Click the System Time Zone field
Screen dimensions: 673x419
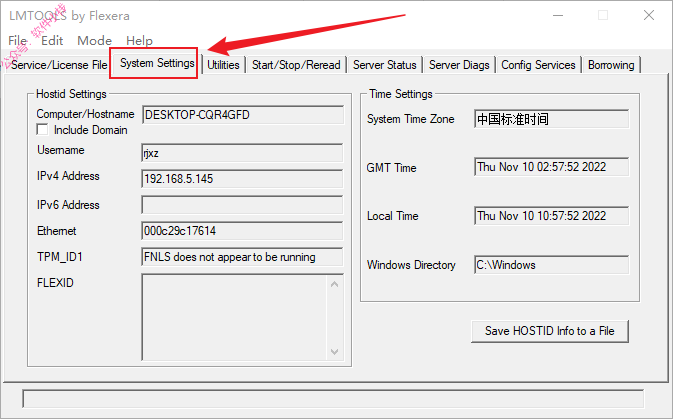[552, 119]
